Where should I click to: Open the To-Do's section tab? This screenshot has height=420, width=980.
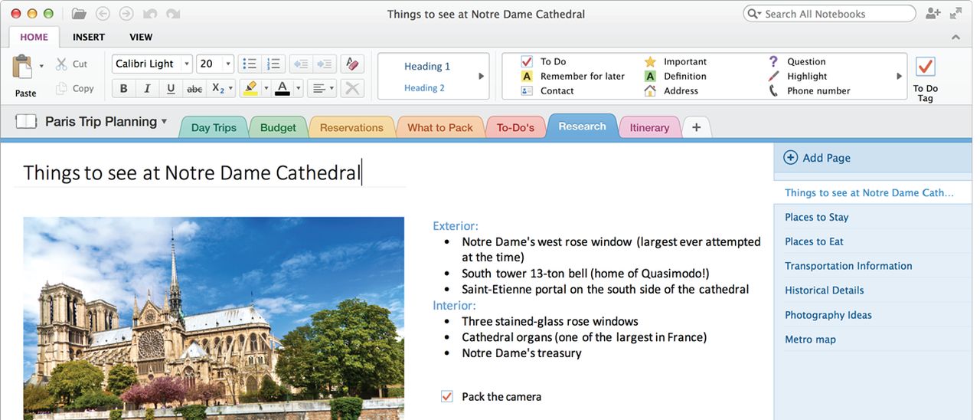[515, 127]
